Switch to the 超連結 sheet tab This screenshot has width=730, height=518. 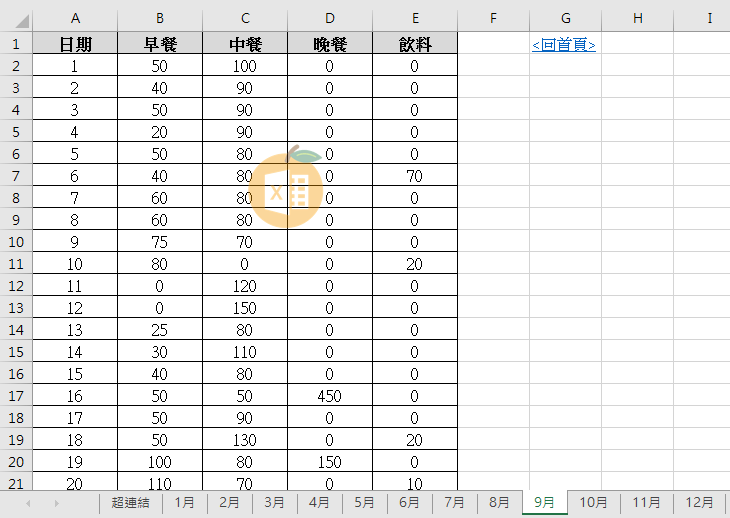(x=130, y=502)
